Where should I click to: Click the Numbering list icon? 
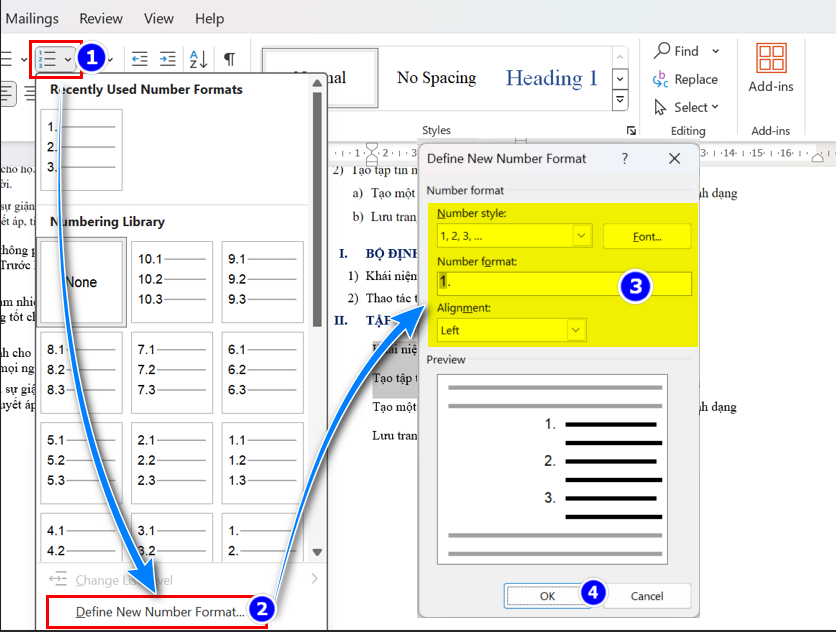coord(47,60)
